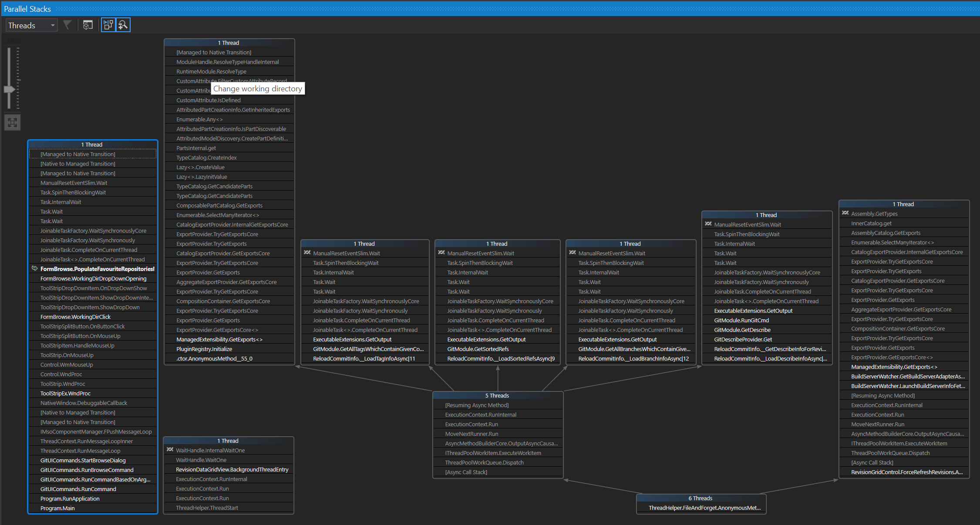Toggle Auto Scroll to Current Stack Frame
The height and width of the screenshot is (525, 980).
pyautogui.click(x=108, y=25)
